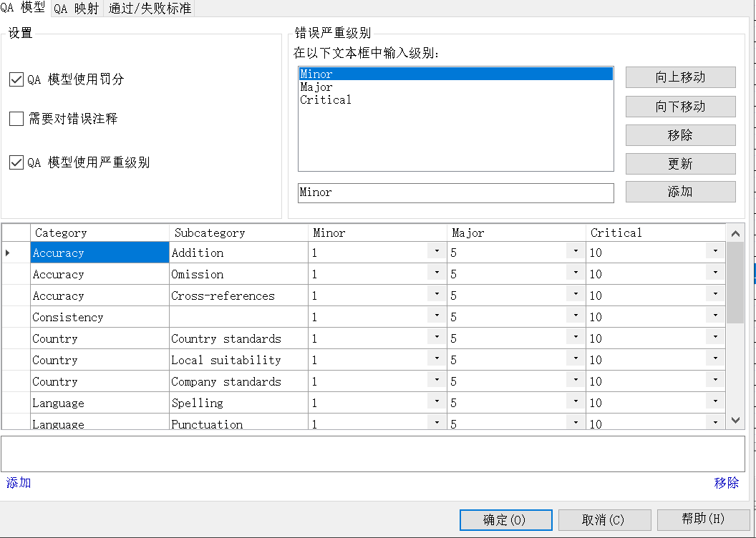Open Minor dropdown for Country standards row
The width and height of the screenshot is (756, 538).
point(437,337)
